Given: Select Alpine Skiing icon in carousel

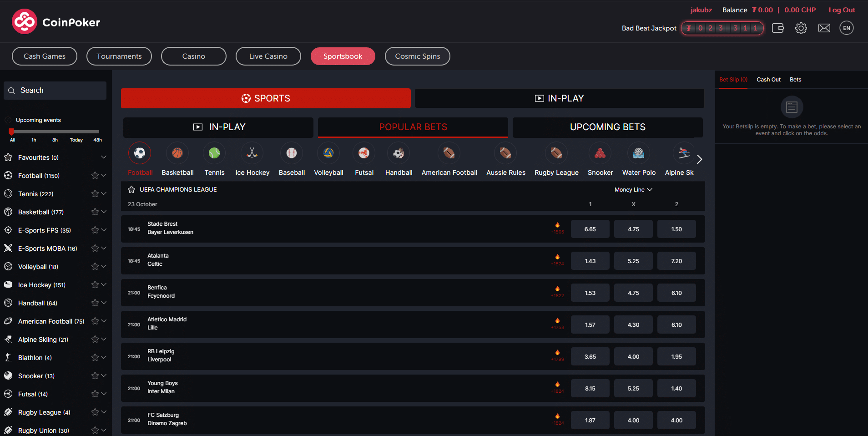Looking at the screenshot, I should click(x=684, y=153).
